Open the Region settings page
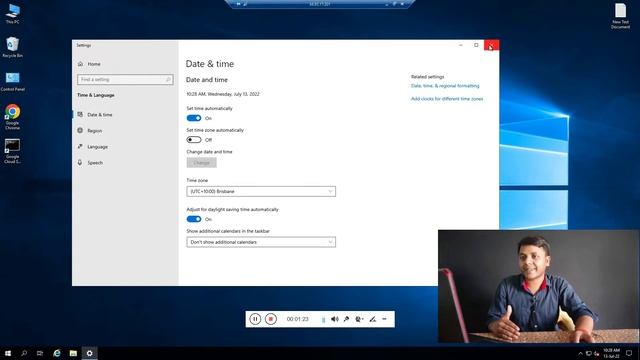The width and height of the screenshot is (640, 360). pos(94,131)
